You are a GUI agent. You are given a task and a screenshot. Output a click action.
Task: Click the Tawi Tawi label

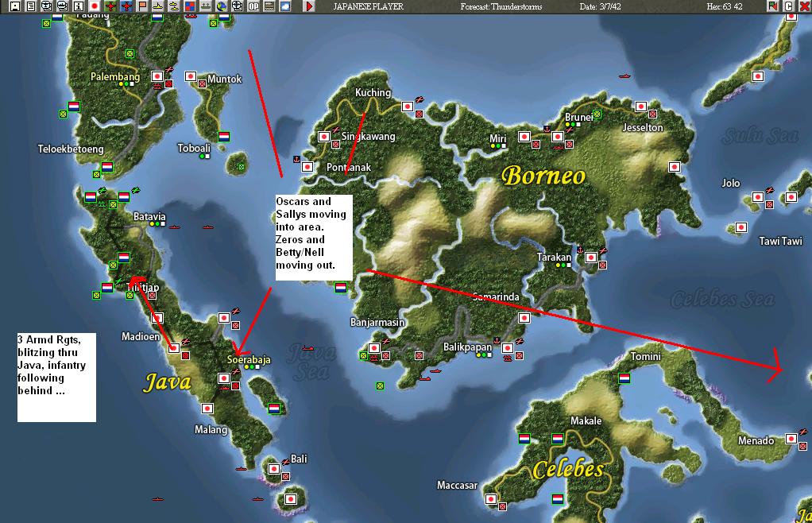coord(780,241)
